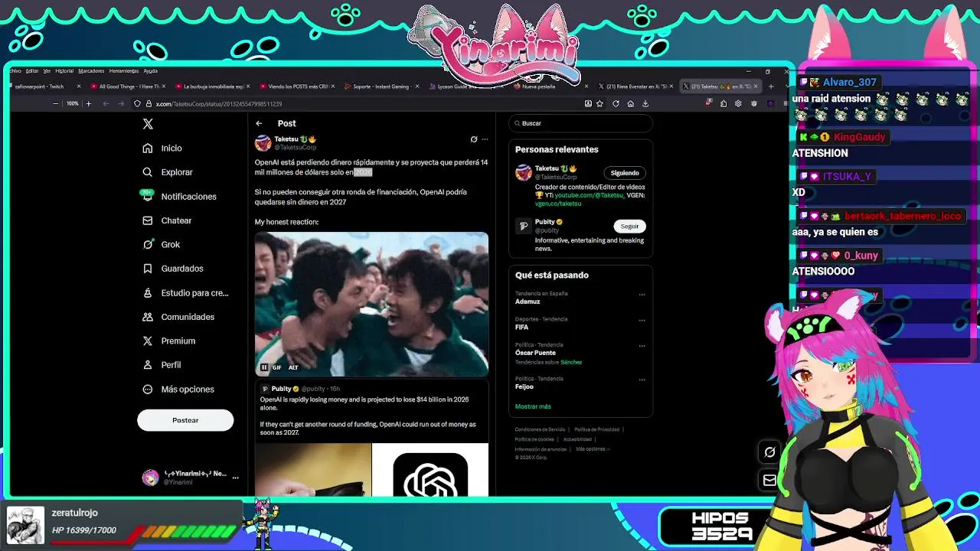980x551 pixels.
Task: Open Estudio para creadores
Action: (186, 293)
